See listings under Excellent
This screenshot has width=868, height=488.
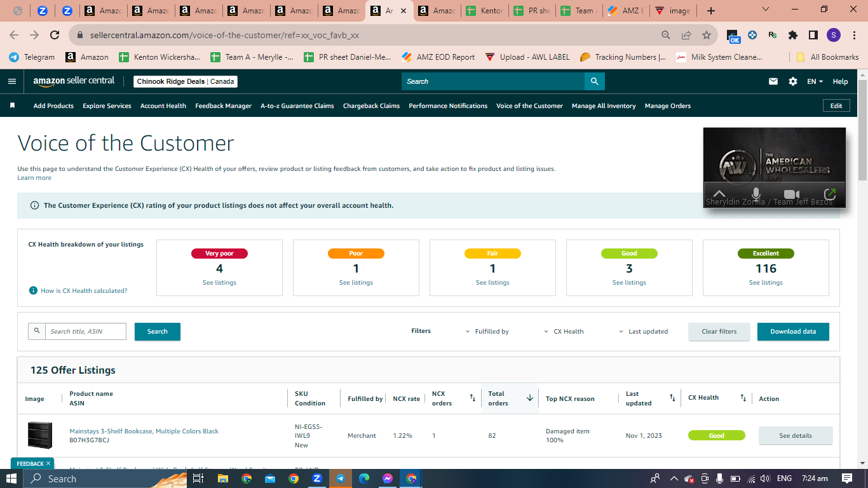point(766,283)
